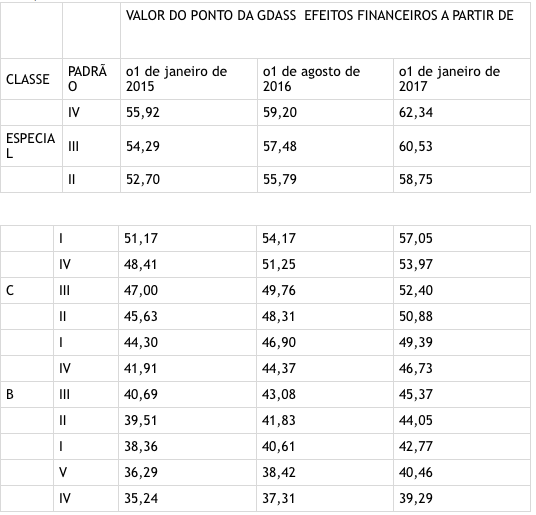The height and width of the screenshot is (515, 536).
Task: Select the value 54,29 in Especial III
Action: (189, 146)
